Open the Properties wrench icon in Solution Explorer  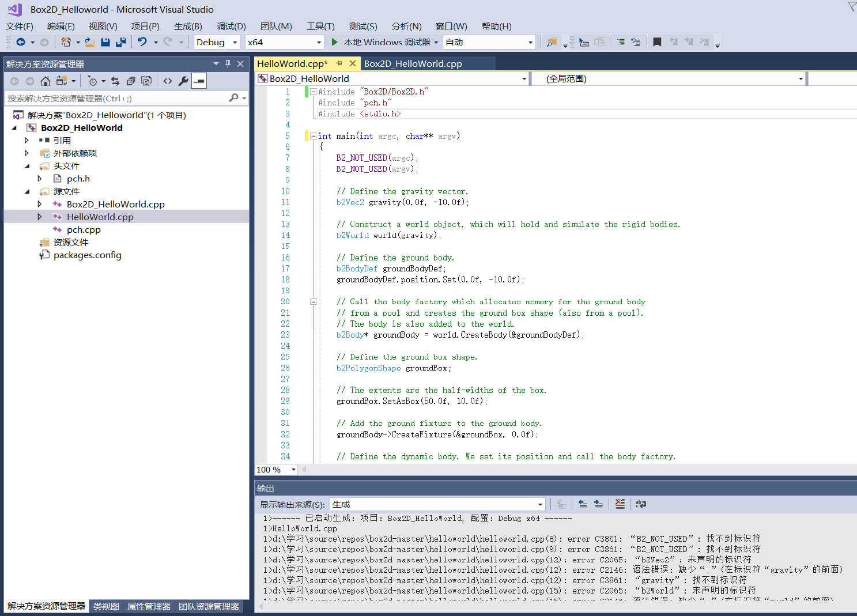pos(183,81)
